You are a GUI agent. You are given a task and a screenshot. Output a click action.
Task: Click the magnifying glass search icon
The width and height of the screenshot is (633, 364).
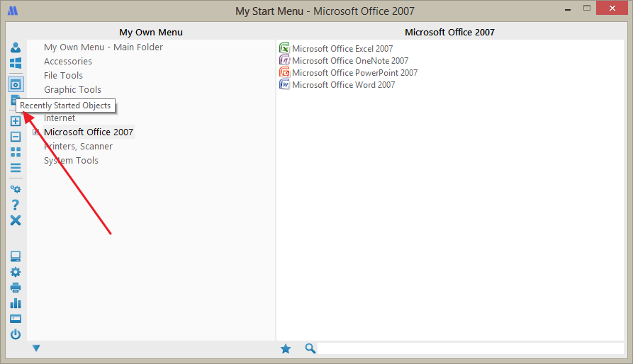(310, 348)
